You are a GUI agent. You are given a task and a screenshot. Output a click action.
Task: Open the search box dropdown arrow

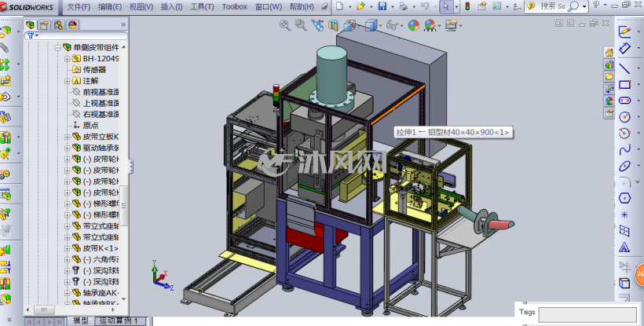point(584,6)
